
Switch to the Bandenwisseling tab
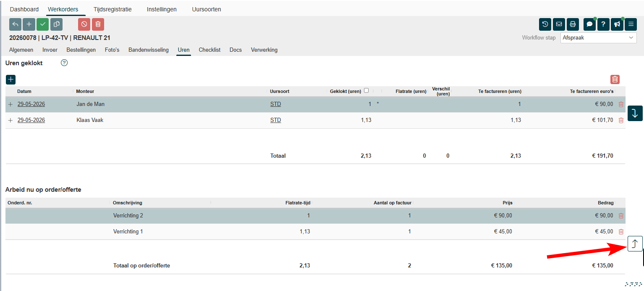click(149, 50)
